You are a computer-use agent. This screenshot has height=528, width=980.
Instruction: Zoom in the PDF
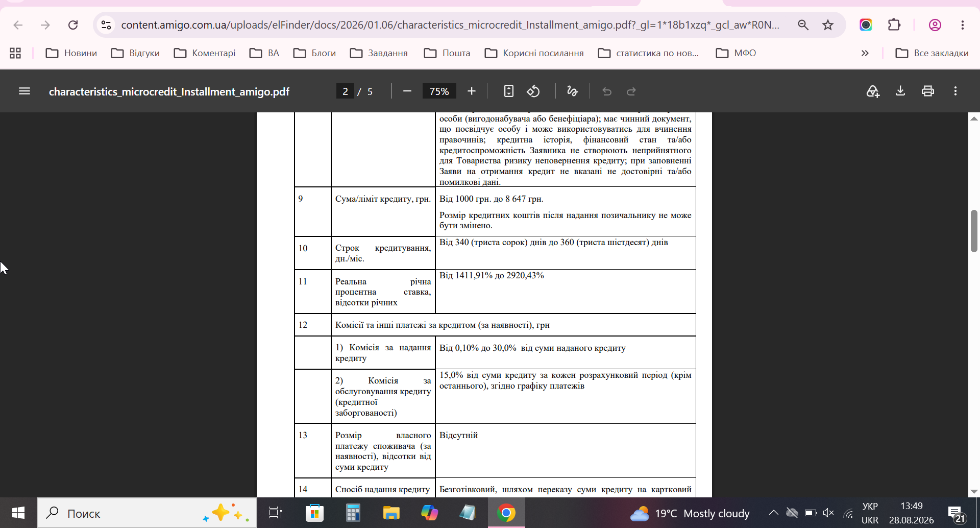pyautogui.click(x=472, y=91)
